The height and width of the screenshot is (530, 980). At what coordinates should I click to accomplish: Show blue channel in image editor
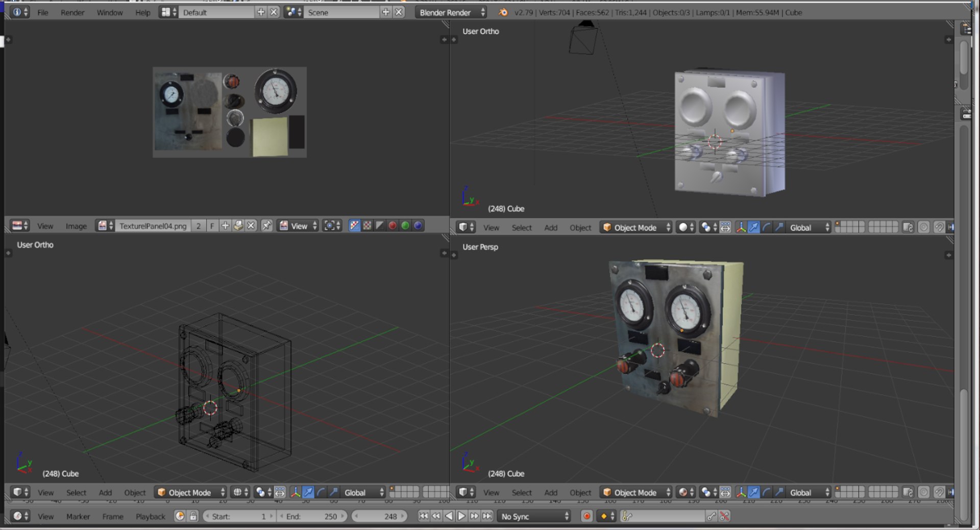tap(418, 226)
